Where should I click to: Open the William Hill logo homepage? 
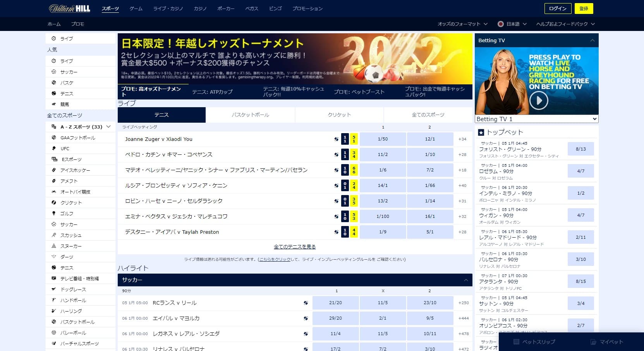coord(69,8)
